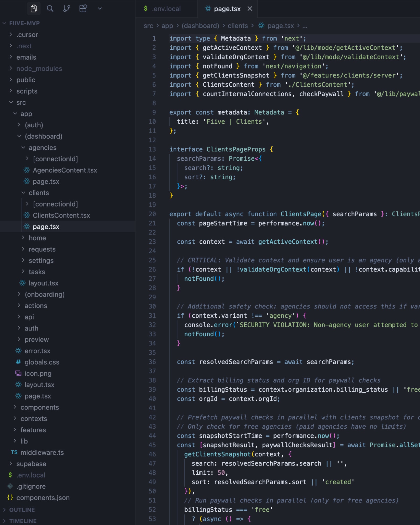The width and height of the screenshot is (420, 525).
Task: Open the Extensions view icon
Action: pyautogui.click(x=83, y=9)
